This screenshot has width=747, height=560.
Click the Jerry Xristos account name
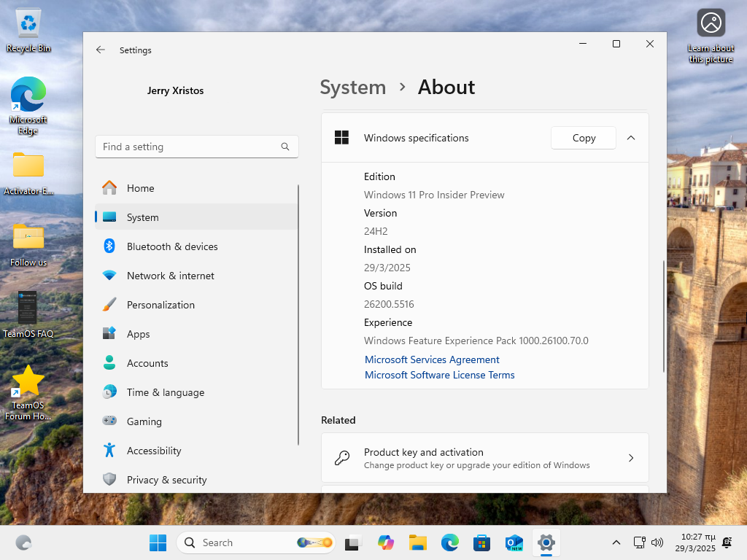click(175, 90)
